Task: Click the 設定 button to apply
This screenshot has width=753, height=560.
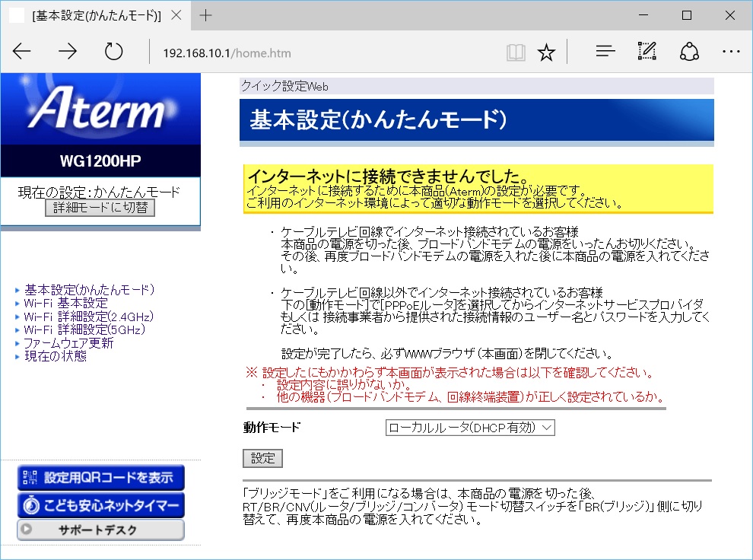Action: [x=262, y=458]
